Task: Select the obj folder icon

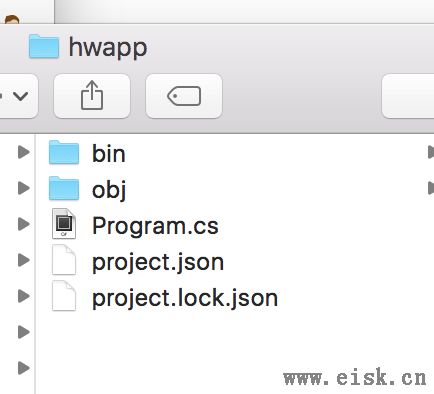Action: click(64, 188)
